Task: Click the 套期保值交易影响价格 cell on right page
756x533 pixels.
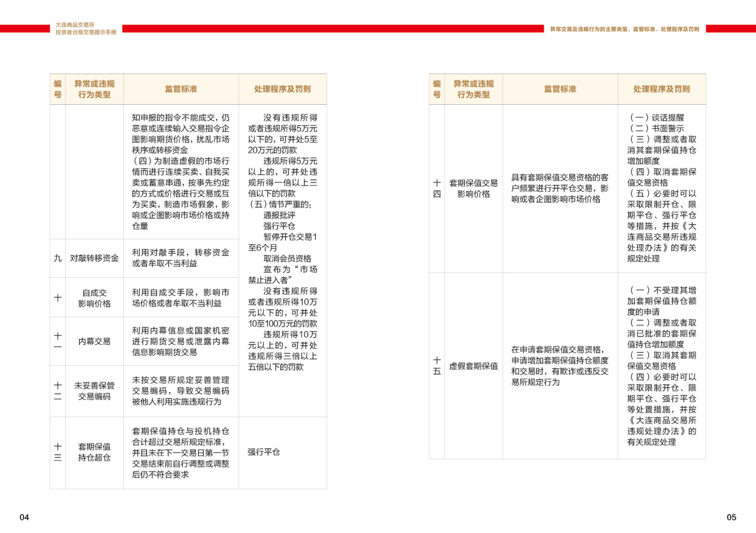Action: pos(473,188)
